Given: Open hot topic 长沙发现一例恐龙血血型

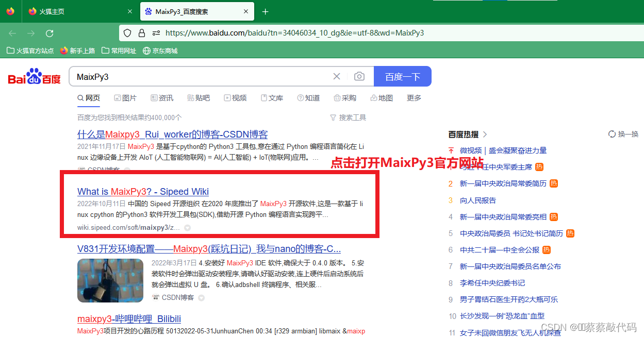Looking at the screenshot, I should pos(502,315).
